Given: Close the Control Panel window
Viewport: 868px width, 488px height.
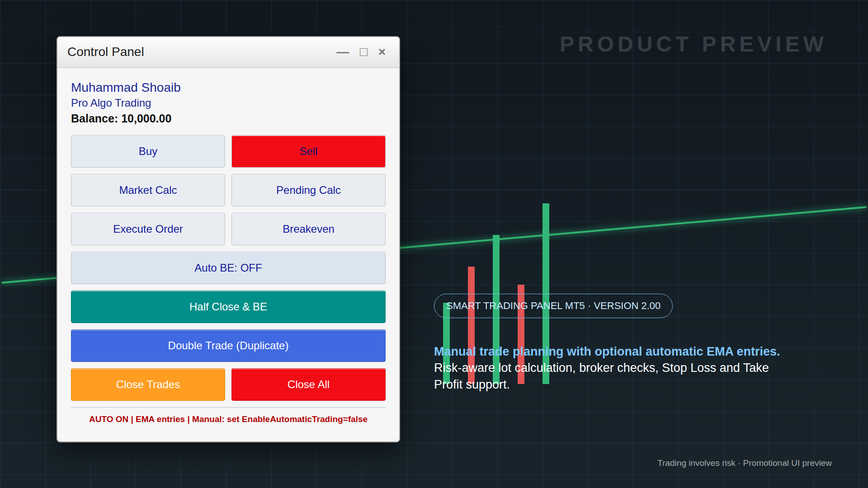Looking at the screenshot, I should (x=382, y=52).
